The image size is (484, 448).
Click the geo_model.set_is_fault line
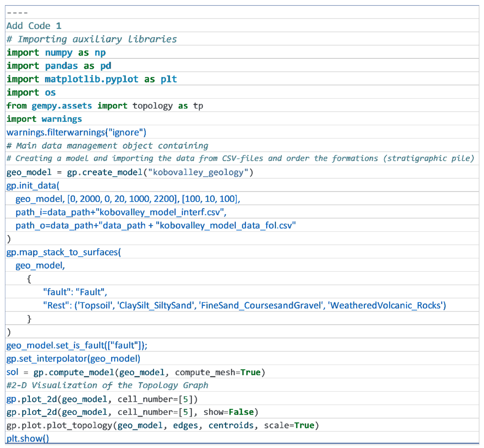point(77,345)
